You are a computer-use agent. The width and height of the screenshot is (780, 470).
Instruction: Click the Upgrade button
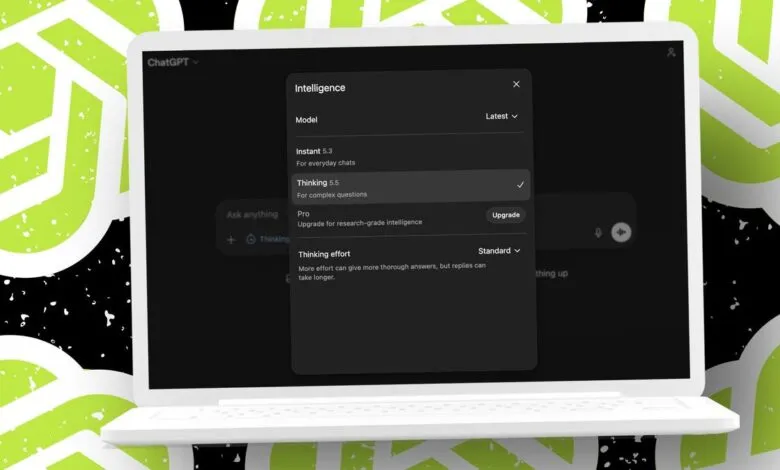506,215
